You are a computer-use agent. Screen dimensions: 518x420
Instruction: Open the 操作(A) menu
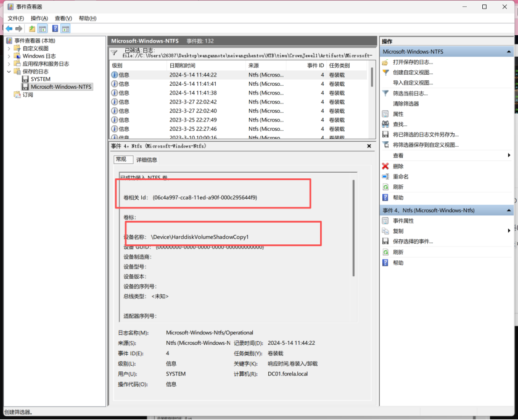point(39,19)
